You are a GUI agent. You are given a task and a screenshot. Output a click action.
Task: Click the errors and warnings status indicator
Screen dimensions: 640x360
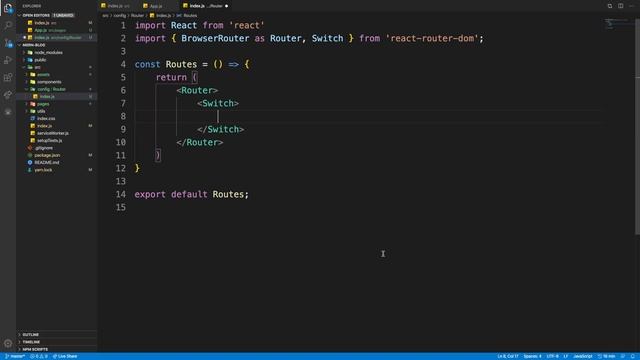click(39, 356)
